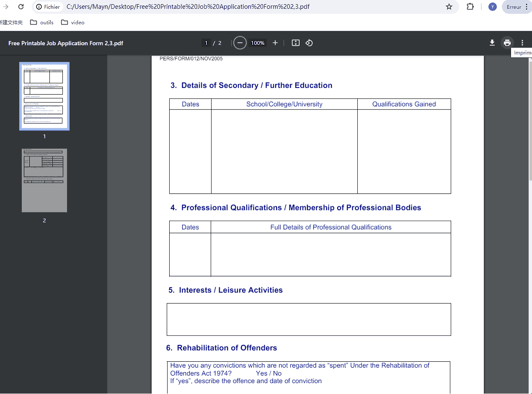532x394 pixels.
Task: Click the browser forward arrow
Action: [x=6, y=7]
